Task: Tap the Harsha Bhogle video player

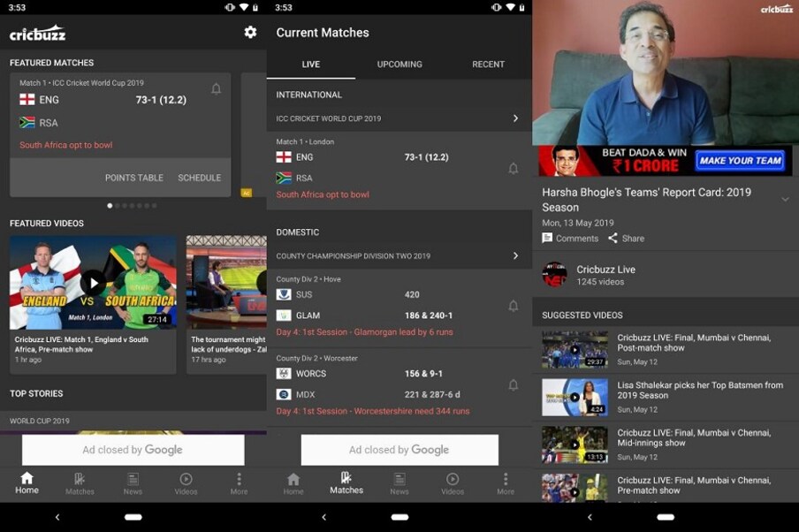Action: [x=666, y=72]
